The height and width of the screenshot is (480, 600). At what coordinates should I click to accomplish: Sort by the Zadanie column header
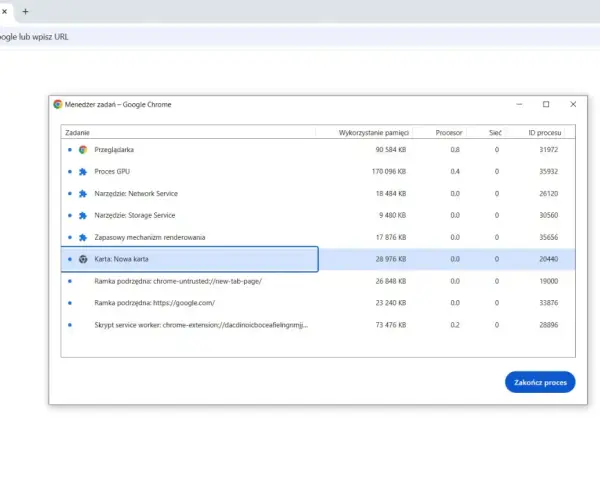click(188, 132)
